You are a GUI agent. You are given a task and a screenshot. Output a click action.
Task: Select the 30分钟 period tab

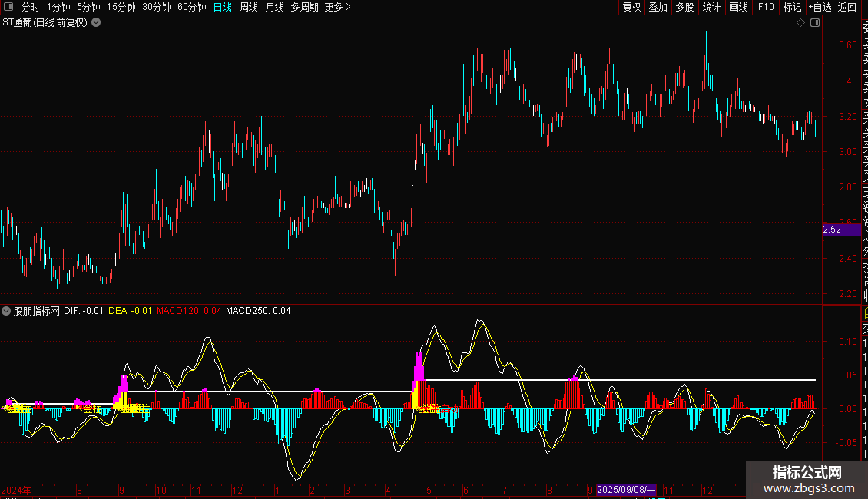click(x=156, y=7)
